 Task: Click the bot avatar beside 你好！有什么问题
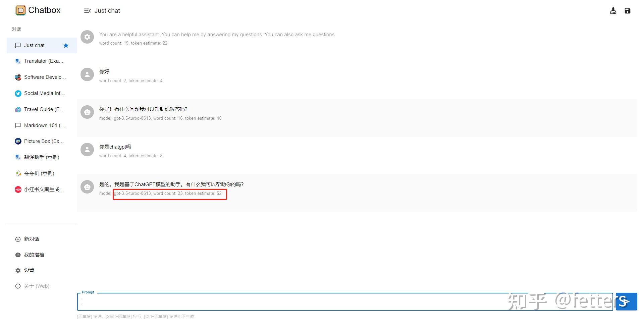click(87, 112)
